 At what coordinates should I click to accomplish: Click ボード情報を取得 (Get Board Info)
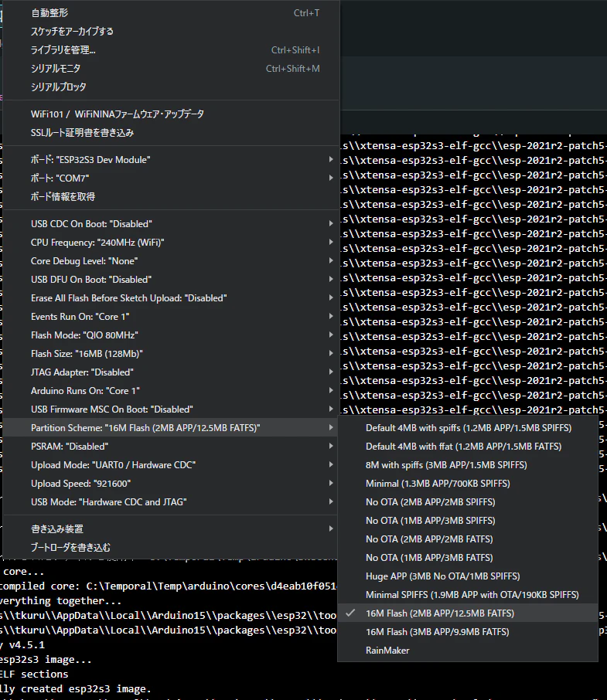171,197
